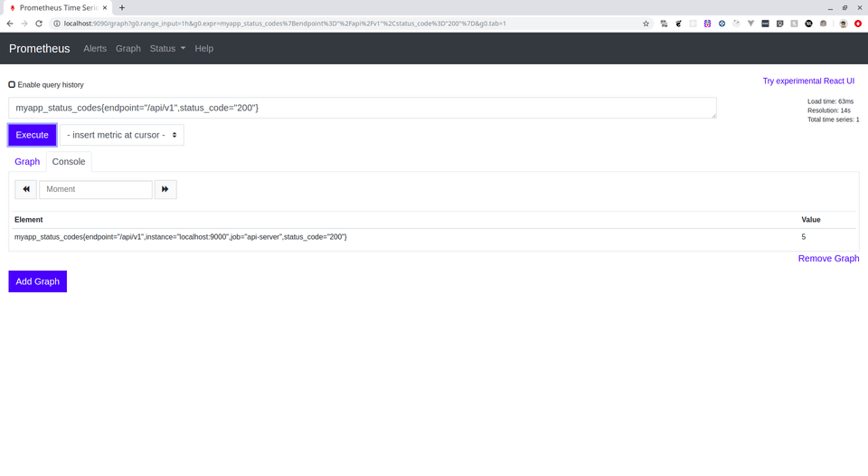This screenshot has width=868, height=476.
Task: Click the Load time: 63ms text
Action: (830, 101)
